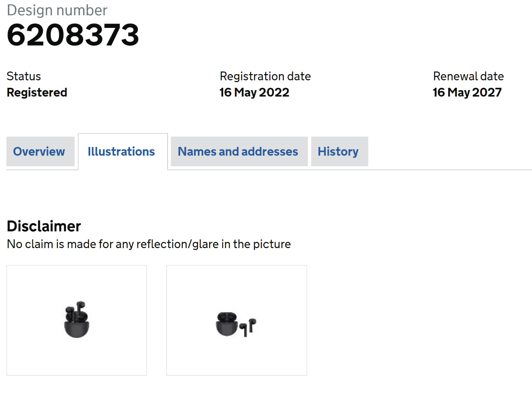Click the Disclaimer heading
Screen dimensions: 532x402
(44, 226)
